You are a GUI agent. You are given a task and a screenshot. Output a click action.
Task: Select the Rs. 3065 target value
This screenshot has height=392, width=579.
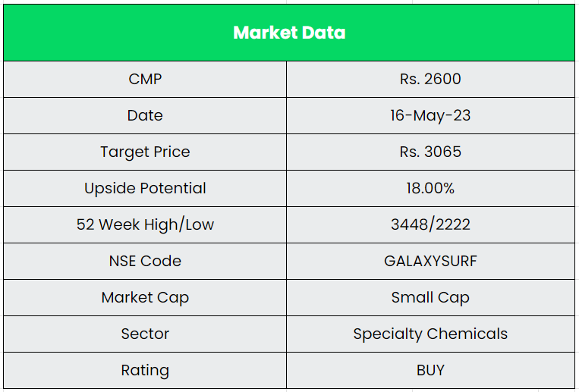coord(430,152)
